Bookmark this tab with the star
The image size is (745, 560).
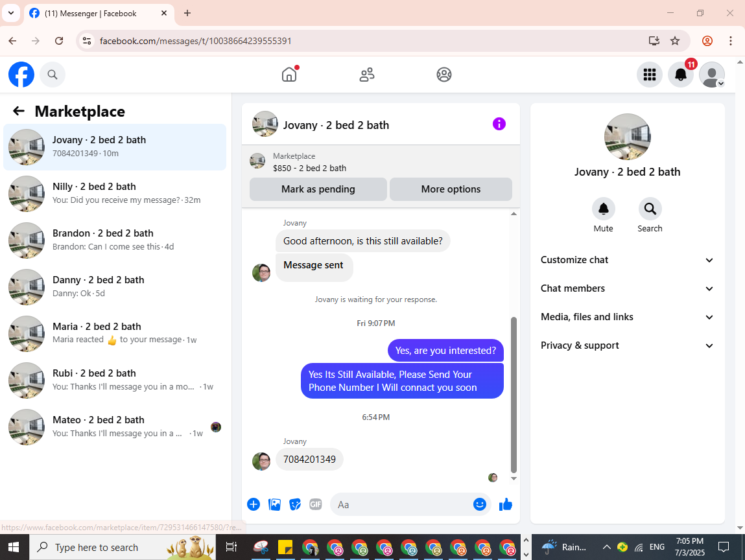675,41
